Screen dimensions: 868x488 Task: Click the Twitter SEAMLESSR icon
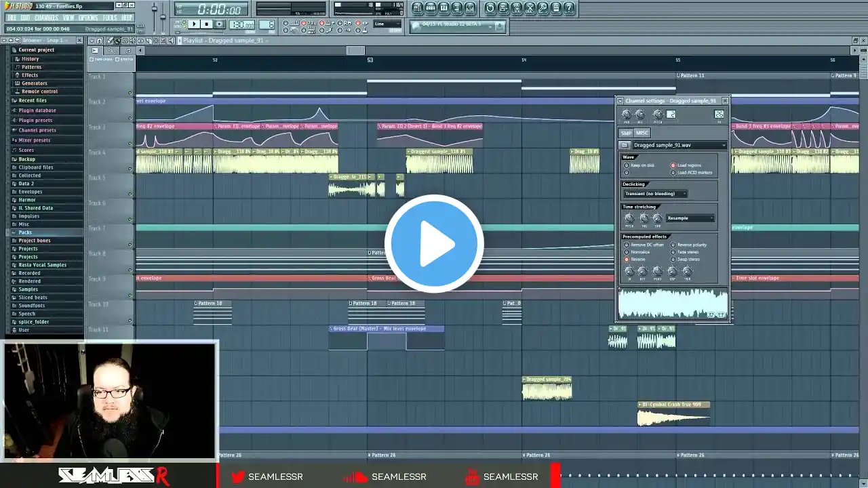(x=238, y=477)
